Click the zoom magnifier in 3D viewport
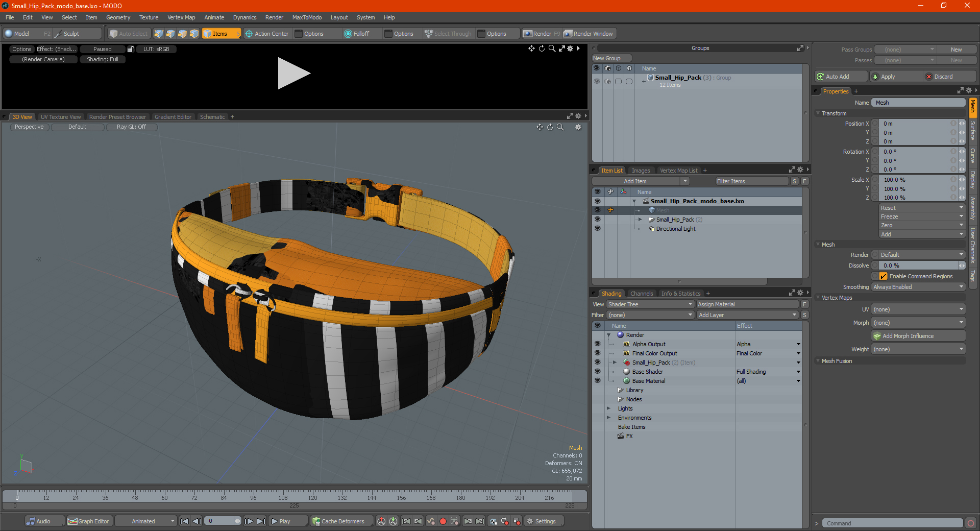Viewport: 980px width, 531px height. pos(560,127)
